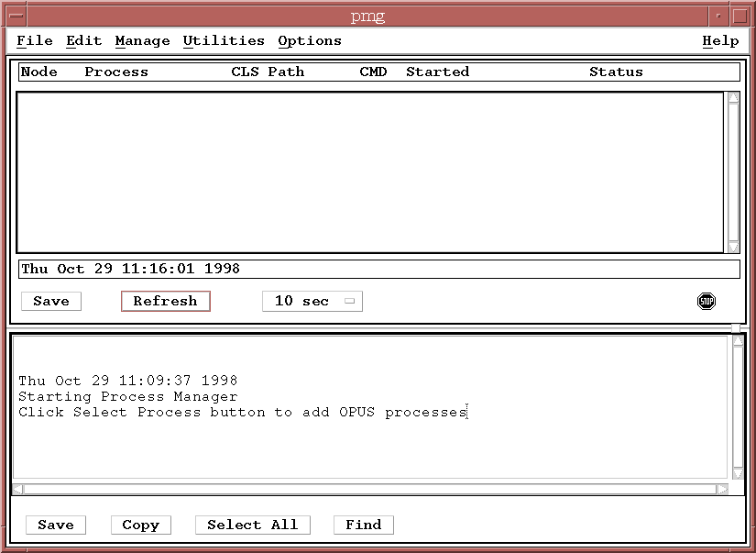Click the log pane scrollbar up arrow
Viewport: 756px width, 553px height.
point(739,341)
